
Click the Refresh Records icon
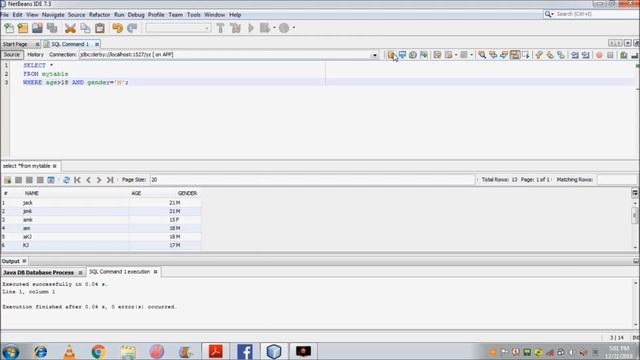66,180
